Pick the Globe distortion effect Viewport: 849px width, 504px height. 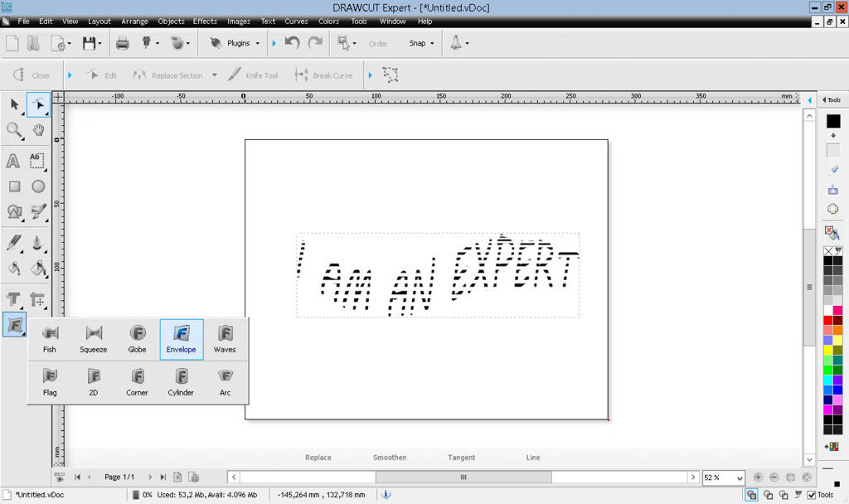click(137, 339)
